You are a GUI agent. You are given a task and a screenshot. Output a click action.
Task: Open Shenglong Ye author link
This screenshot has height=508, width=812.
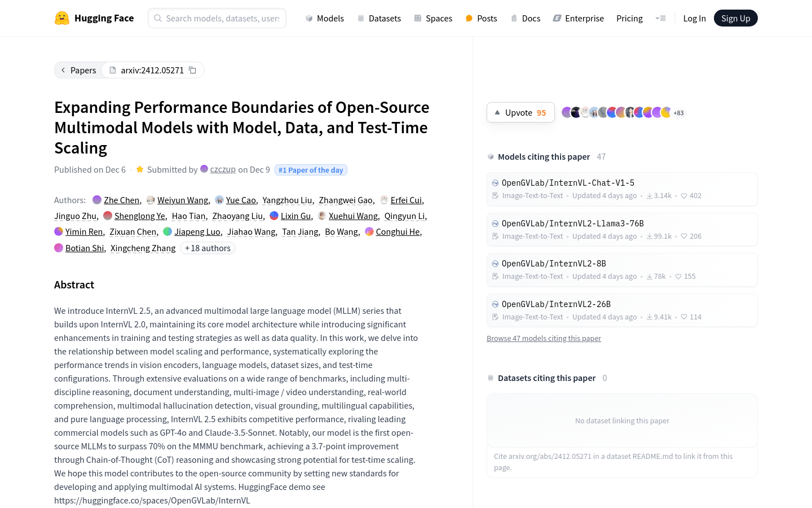[140, 216]
